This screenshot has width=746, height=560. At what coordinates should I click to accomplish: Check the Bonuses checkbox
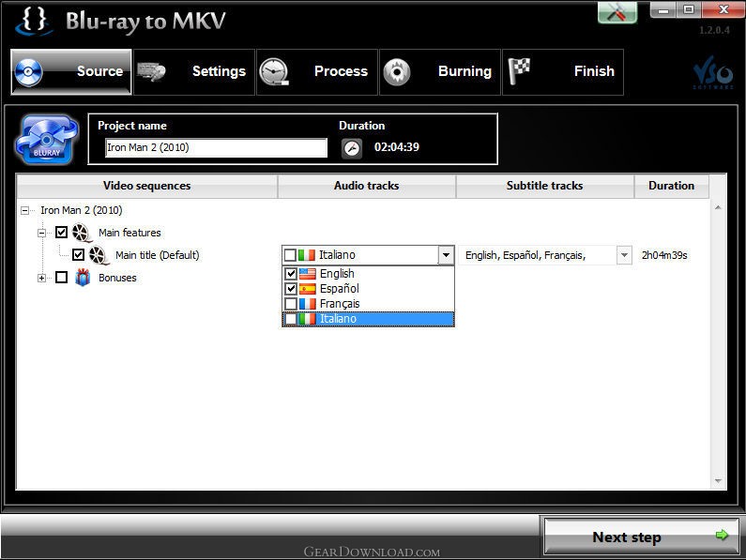61,277
